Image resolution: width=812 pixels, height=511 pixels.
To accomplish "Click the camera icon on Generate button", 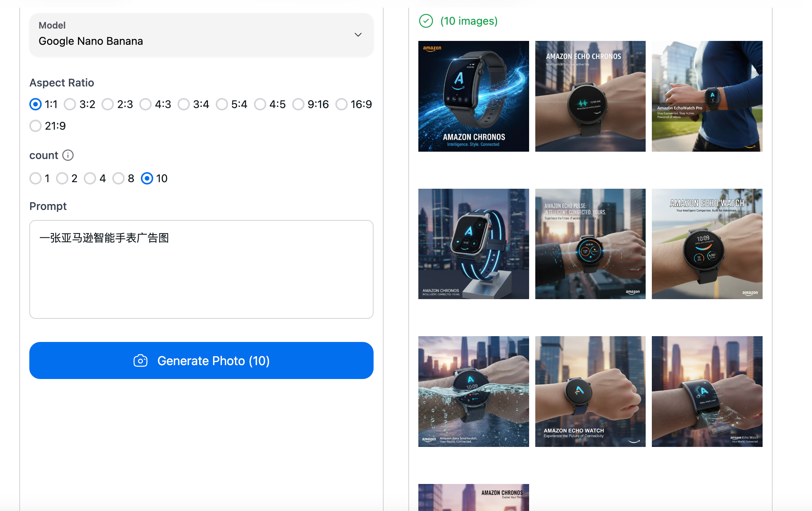I will point(140,361).
